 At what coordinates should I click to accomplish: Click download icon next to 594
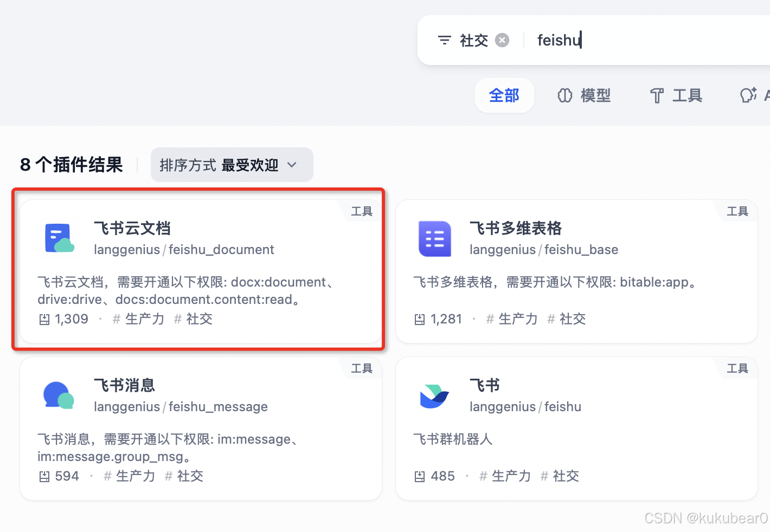44,477
